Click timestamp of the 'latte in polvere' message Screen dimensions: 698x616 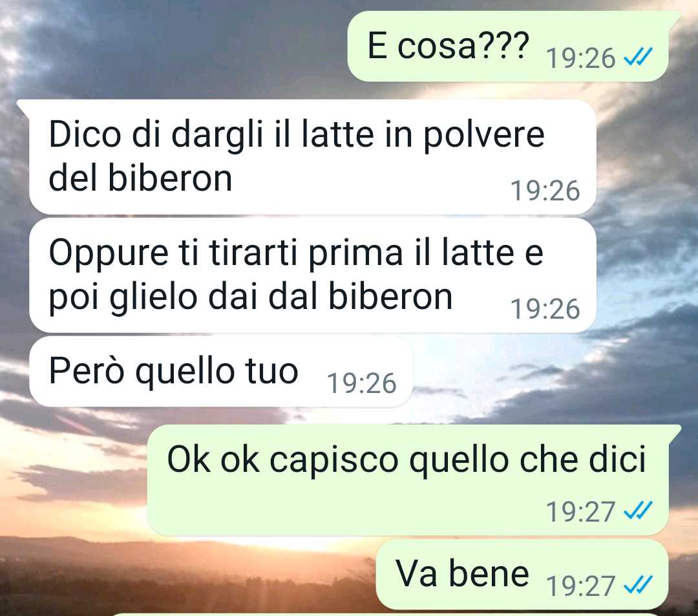[x=545, y=191]
